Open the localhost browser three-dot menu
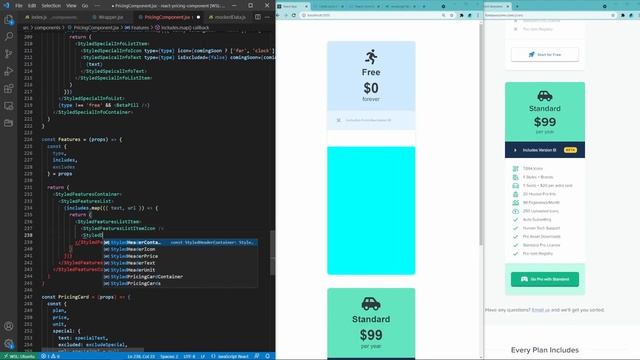Screen dimensions: 640x360 (478, 15)
